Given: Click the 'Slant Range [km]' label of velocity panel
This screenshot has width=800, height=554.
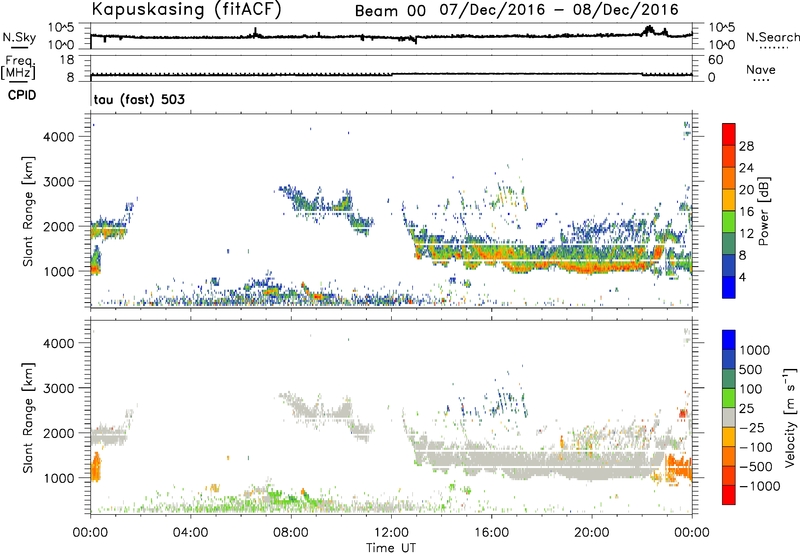Looking at the screenshot, I should [28, 417].
